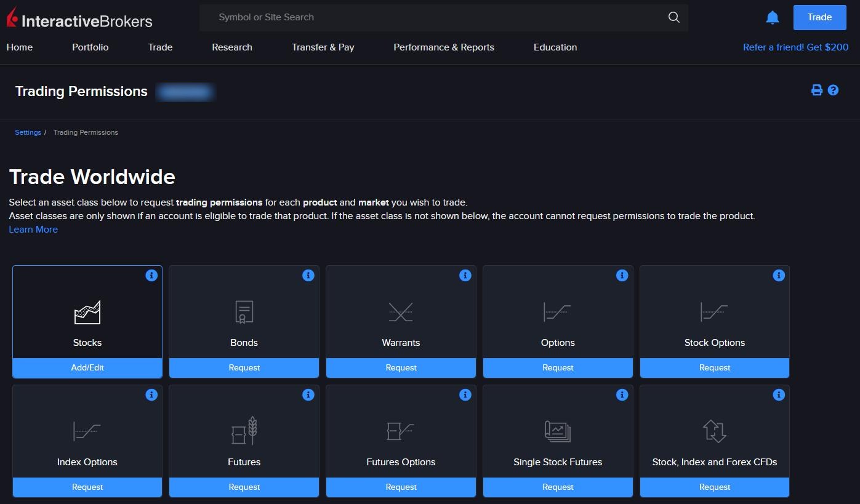Show info for Futures Options card
This screenshot has height=504, width=860.
click(x=465, y=394)
